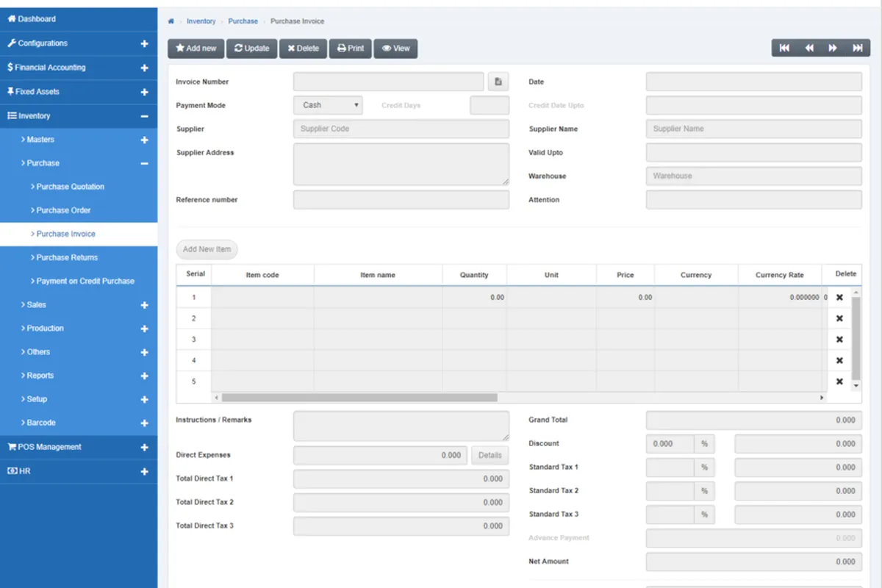This screenshot has width=882, height=588.
Task: Expand Others submenu plus sign
Action: click(x=144, y=352)
